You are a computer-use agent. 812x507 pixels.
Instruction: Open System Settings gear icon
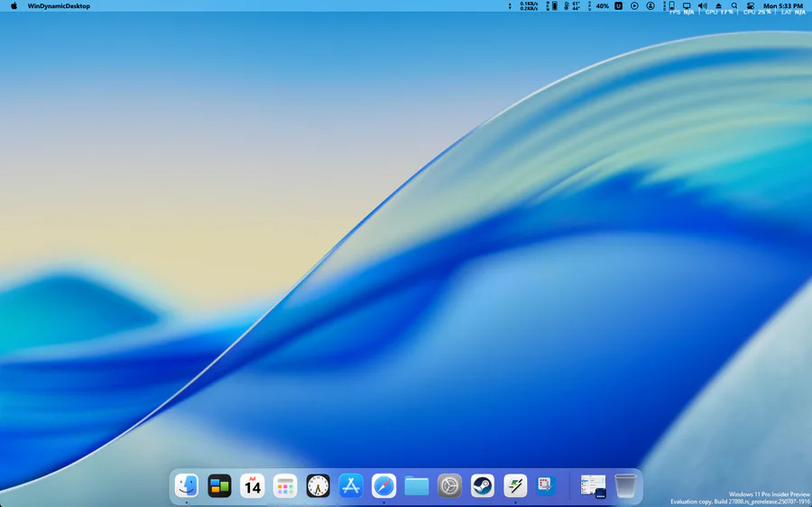pyautogui.click(x=449, y=485)
